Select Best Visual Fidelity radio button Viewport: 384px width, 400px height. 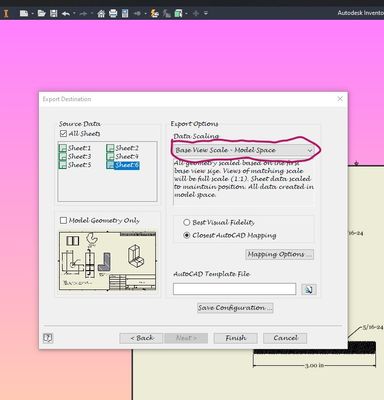coord(187,222)
